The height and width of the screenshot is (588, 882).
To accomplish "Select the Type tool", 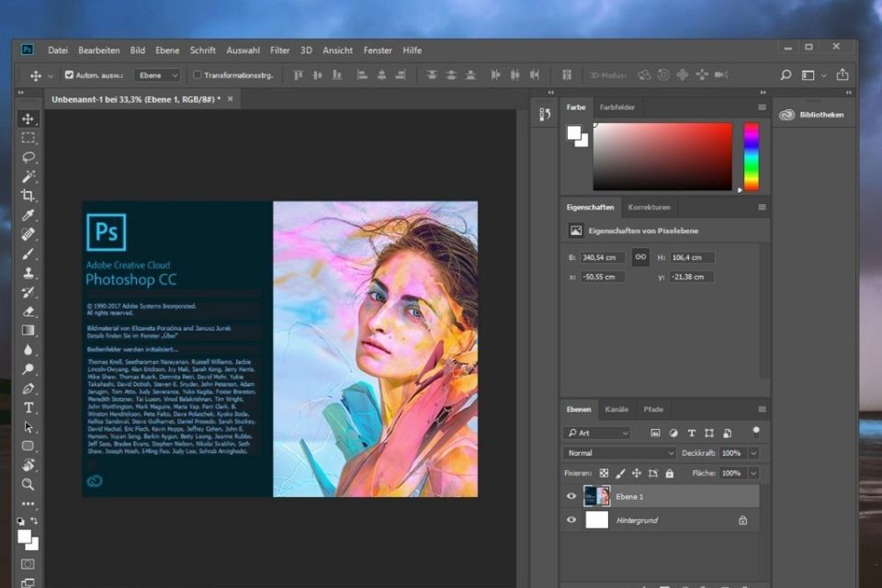I will point(28,407).
